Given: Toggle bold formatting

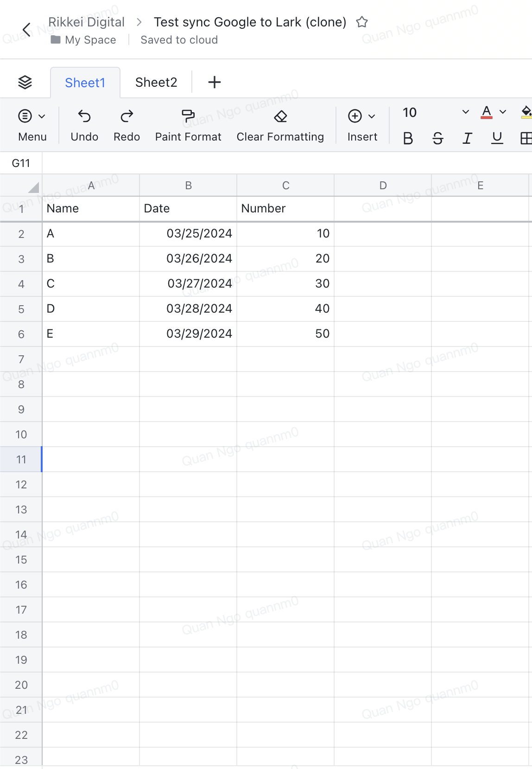Looking at the screenshot, I should point(408,138).
